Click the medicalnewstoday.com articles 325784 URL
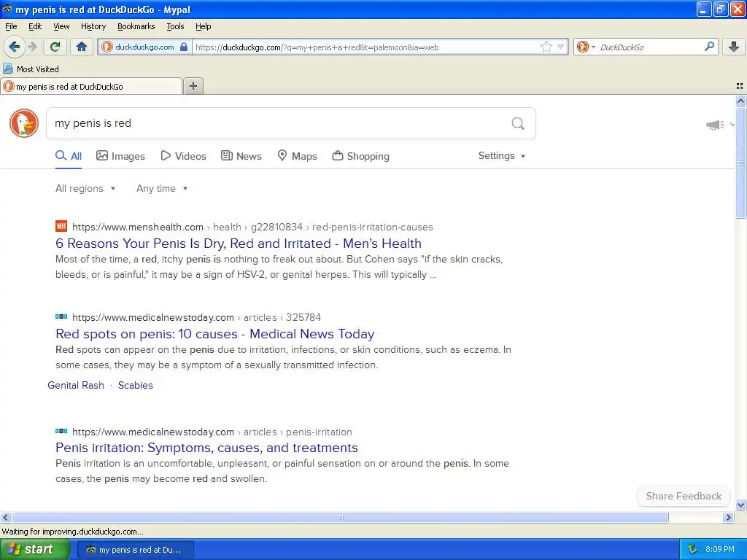This screenshot has height=560, width=747. 196,318
